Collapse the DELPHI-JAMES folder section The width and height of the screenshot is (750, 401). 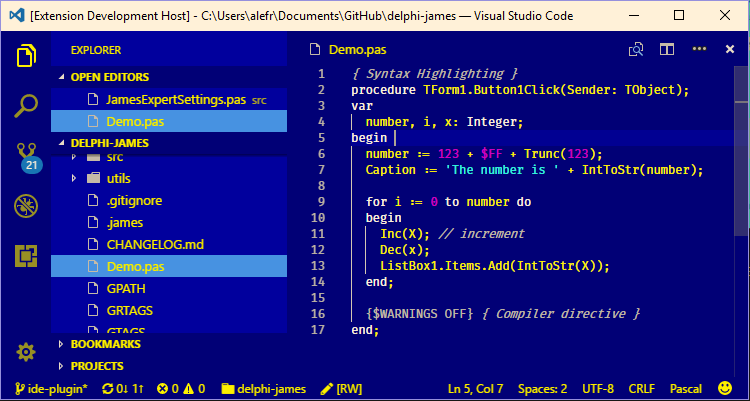169,143
